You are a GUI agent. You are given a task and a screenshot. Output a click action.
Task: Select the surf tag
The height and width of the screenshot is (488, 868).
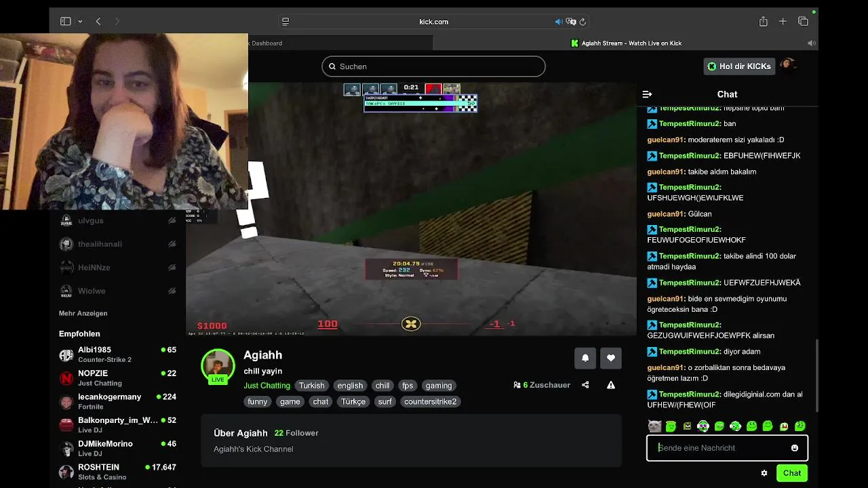pos(385,402)
